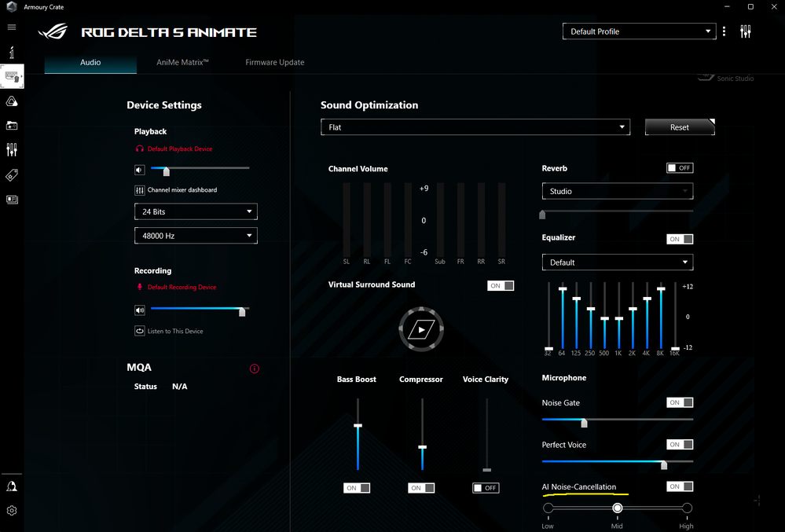Click the Default Playback Device headphone icon
The width and height of the screenshot is (785, 532).
click(140, 149)
